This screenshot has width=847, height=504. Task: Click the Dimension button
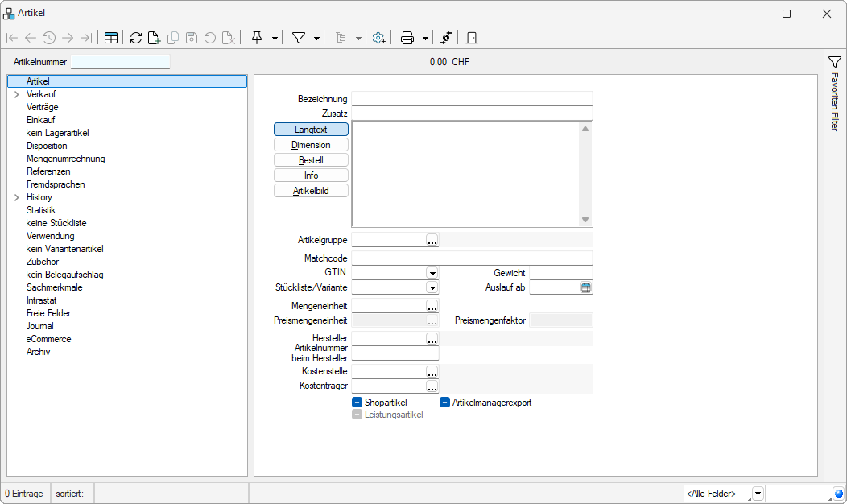(311, 145)
